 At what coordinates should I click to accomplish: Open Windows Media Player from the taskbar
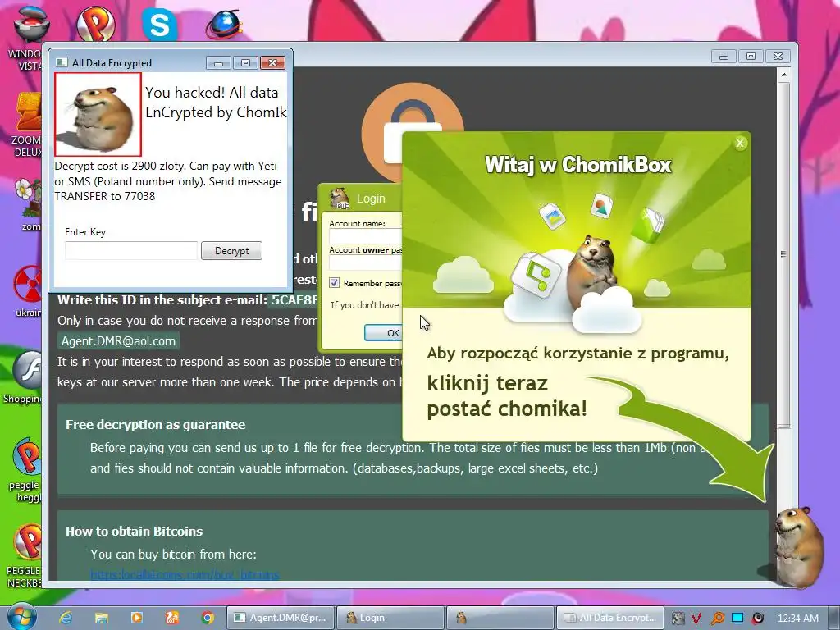[137, 618]
